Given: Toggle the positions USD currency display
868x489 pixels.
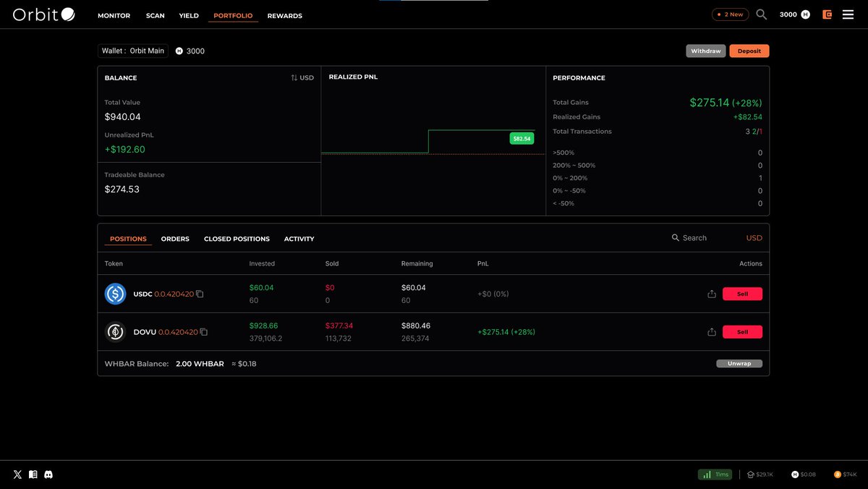Looking at the screenshot, I should (x=754, y=238).
